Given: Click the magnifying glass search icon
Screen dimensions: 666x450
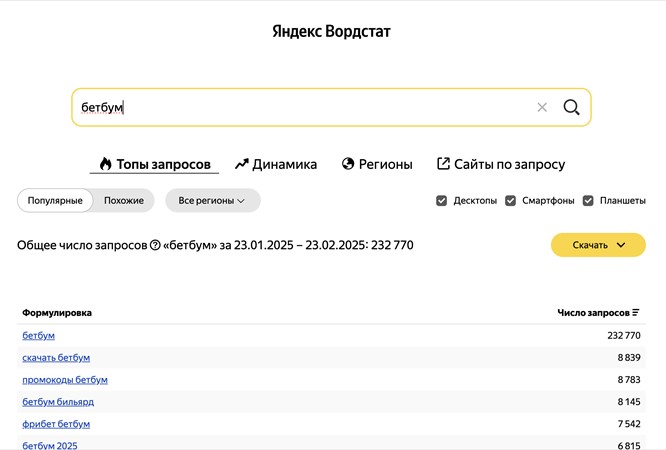Looking at the screenshot, I should [x=571, y=108].
